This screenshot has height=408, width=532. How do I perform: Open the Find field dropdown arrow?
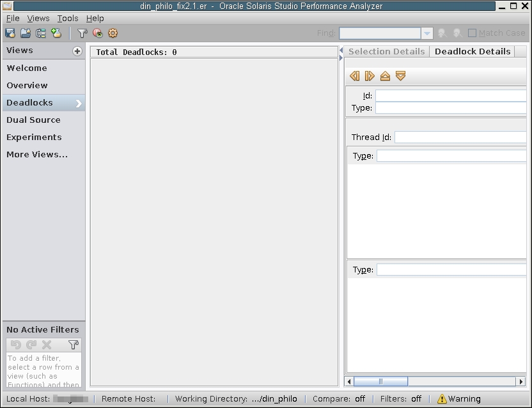[x=427, y=33]
